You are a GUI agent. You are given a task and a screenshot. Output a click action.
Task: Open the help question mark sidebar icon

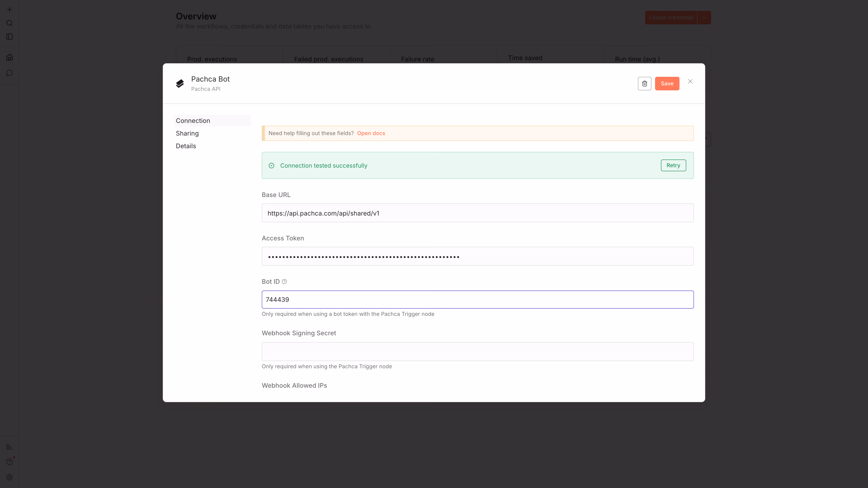pyautogui.click(x=9, y=462)
